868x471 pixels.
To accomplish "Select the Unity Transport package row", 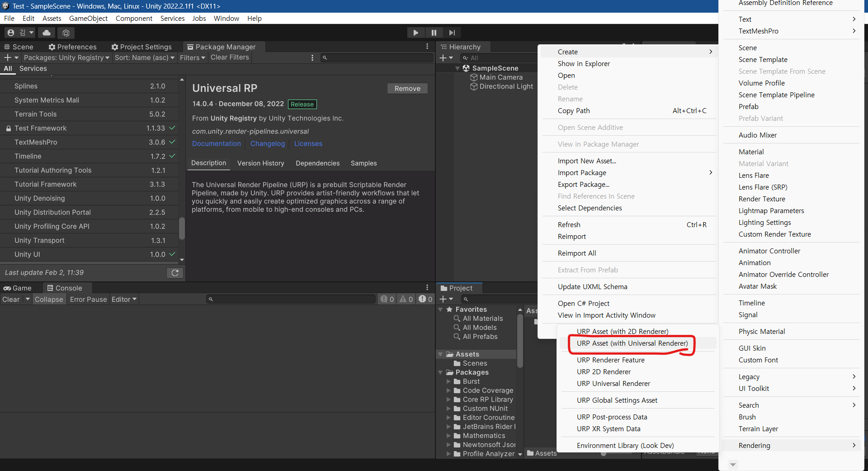I will point(90,240).
